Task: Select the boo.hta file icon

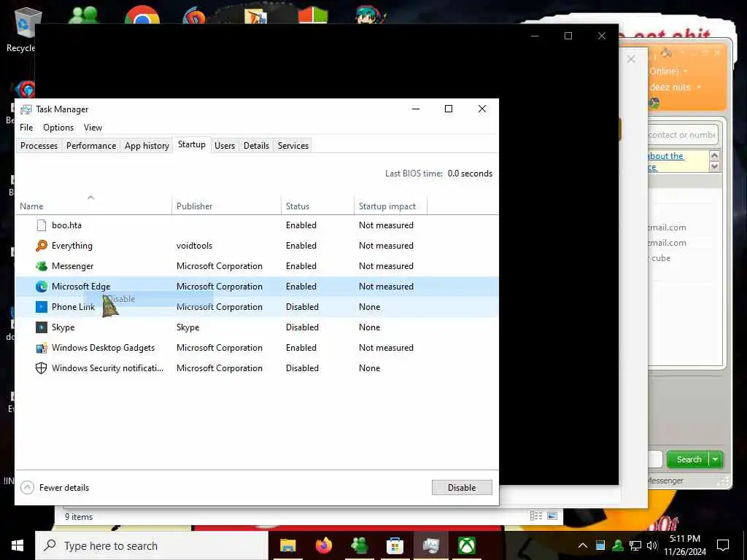Action: pos(42,225)
